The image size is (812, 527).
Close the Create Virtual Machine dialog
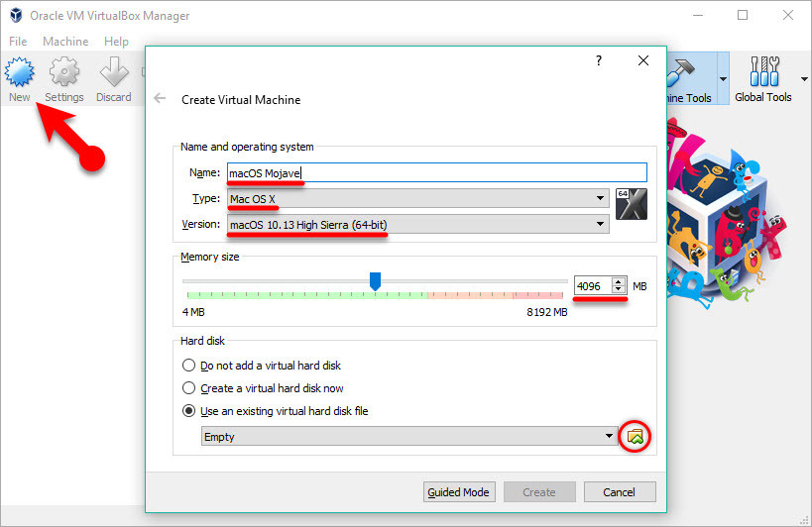643,60
